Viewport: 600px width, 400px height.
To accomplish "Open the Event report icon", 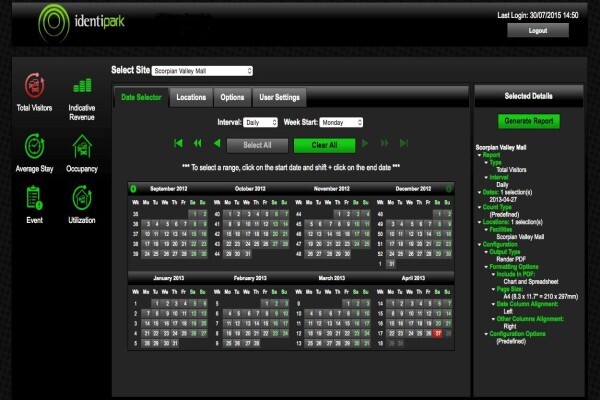I will [x=34, y=198].
